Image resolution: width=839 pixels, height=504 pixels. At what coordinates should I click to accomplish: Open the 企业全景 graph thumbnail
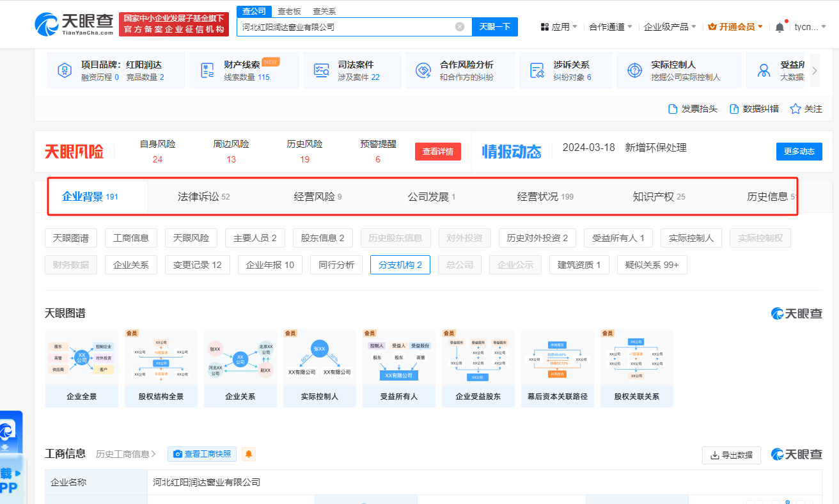pyautogui.click(x=82, y=368)
